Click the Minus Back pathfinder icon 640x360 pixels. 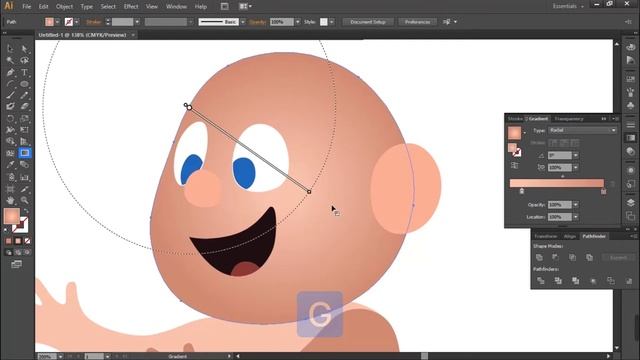[x=629, y=281]
